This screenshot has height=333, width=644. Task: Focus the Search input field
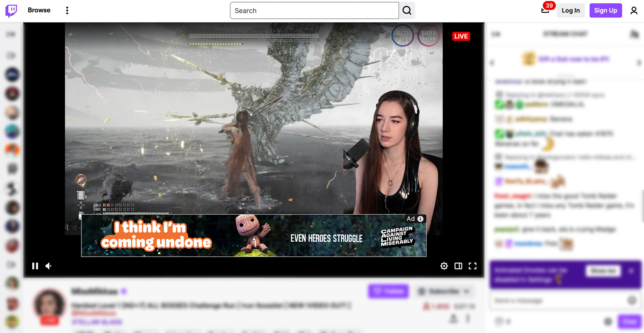(314, 11)
